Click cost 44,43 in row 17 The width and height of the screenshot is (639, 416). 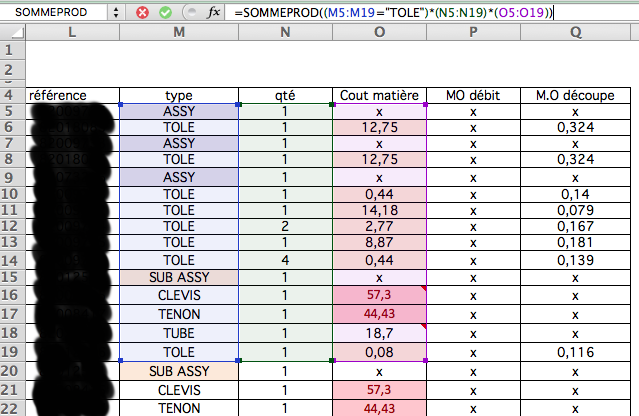tap(379, 314)
